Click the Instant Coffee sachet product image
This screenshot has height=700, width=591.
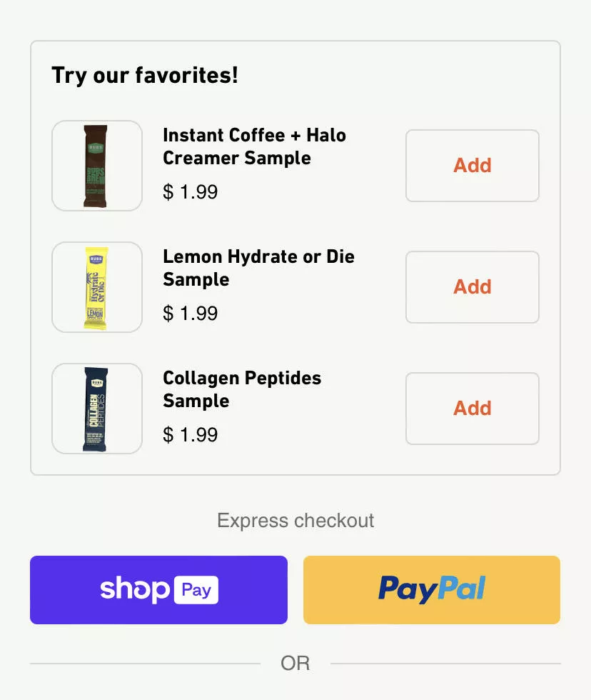click(96, 166)
